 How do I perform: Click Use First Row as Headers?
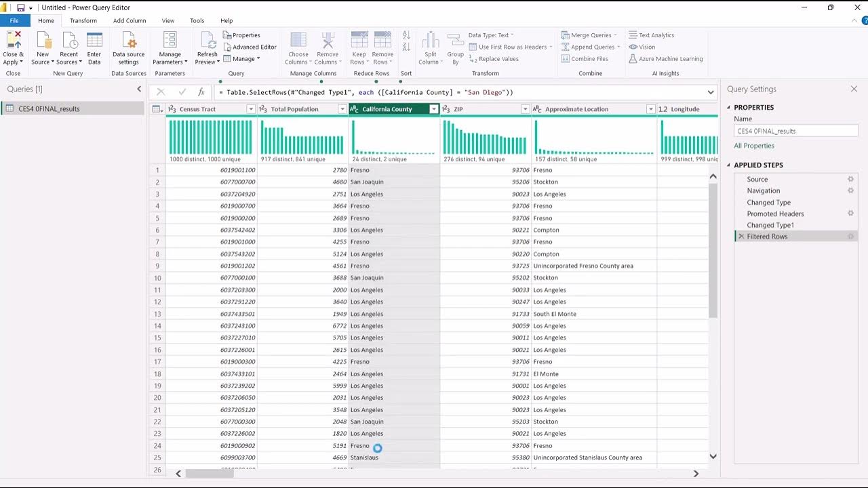click(511, 47)
